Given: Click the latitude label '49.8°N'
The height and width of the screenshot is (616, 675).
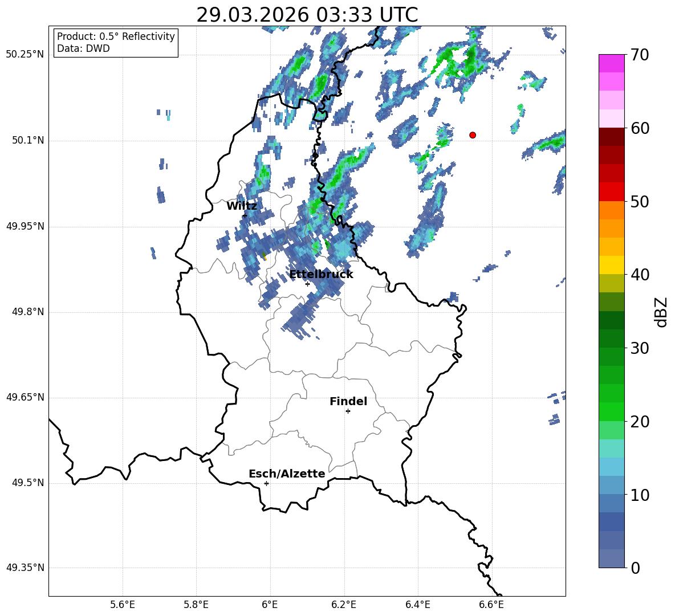Looking at the screenshot, I should point(28,312).
